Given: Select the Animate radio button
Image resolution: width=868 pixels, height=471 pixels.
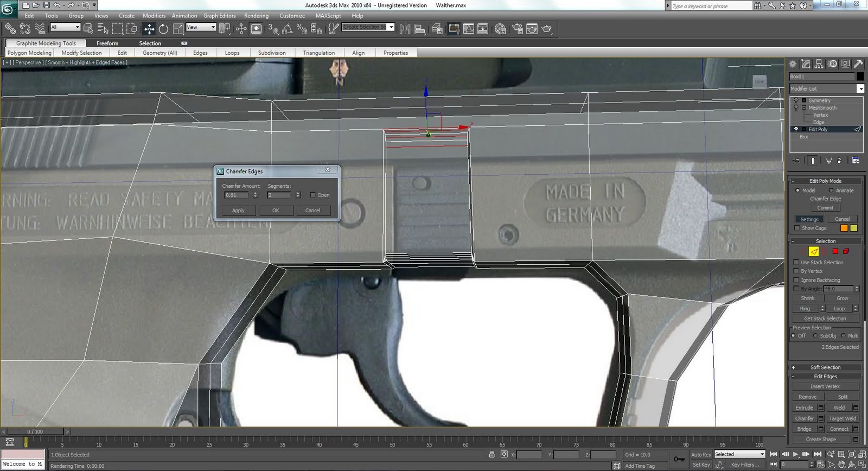Looking at the screenshot, I should (x=831, y=190).
